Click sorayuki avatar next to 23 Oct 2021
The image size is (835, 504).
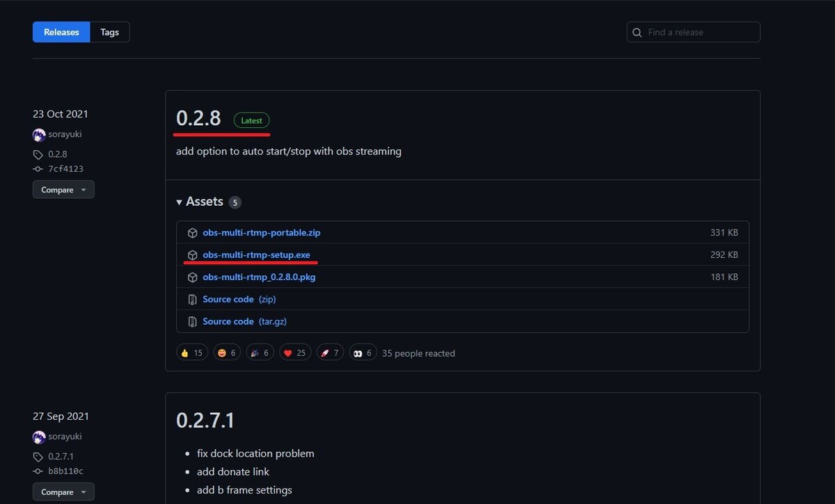pyautogui.click(x=39, y=135)
